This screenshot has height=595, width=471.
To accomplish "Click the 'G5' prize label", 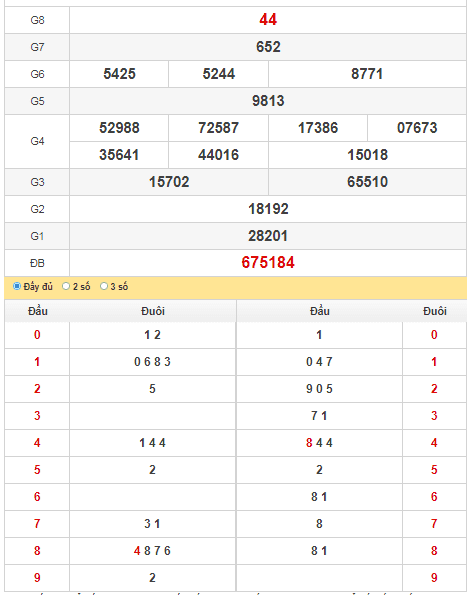I will [x=37, y=101].
